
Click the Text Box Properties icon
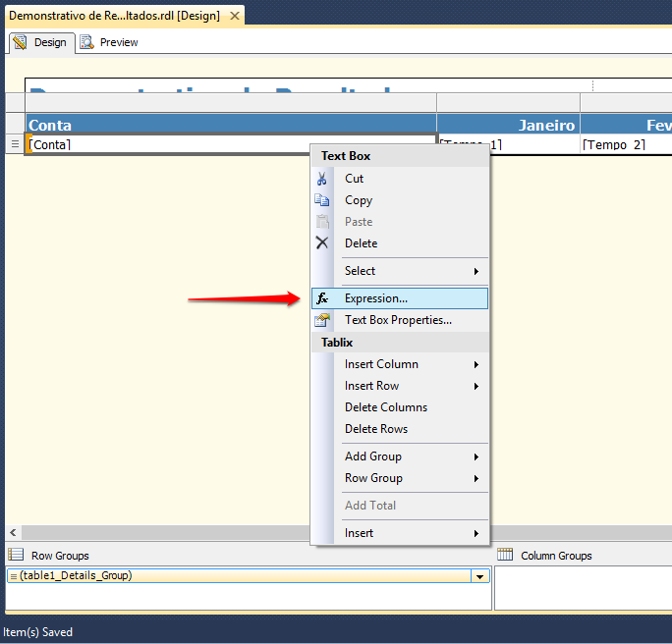[322, 320]
